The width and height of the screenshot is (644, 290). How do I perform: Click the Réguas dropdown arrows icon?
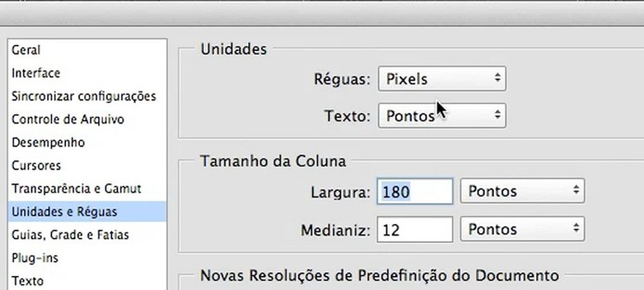[x=497, y=79]
